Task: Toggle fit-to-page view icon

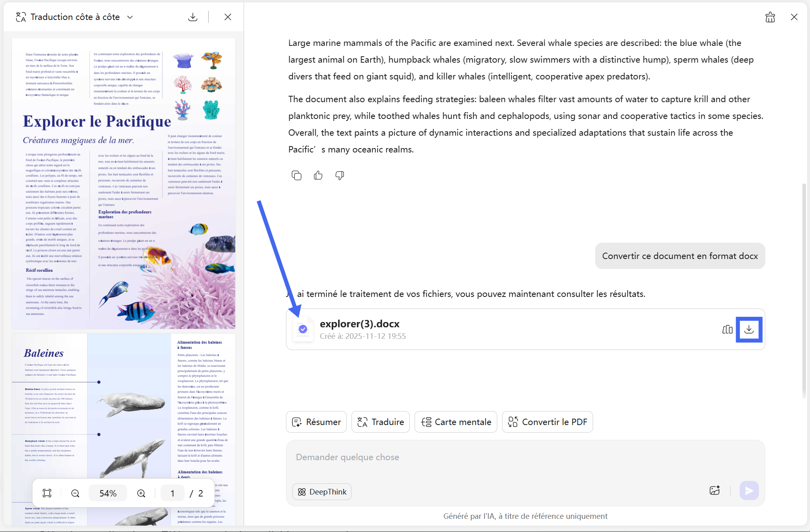Action: click(x=47, y=493)
